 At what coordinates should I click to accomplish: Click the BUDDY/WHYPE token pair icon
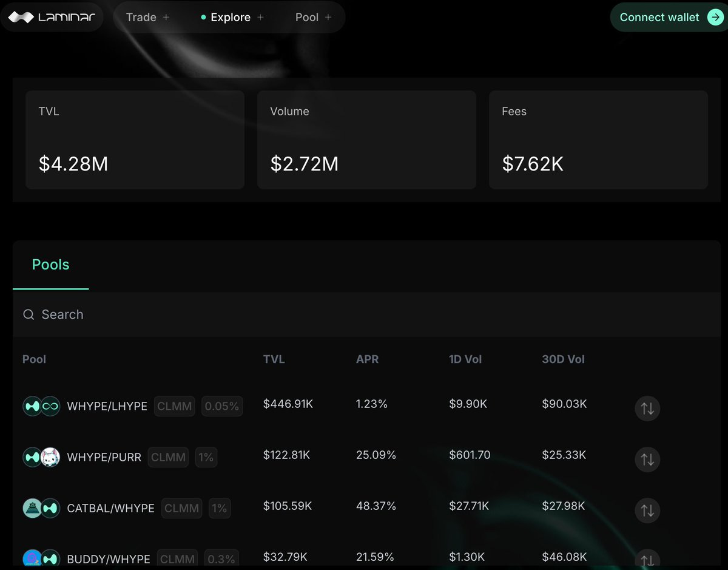pyautogui.click(x=41, y=558)
